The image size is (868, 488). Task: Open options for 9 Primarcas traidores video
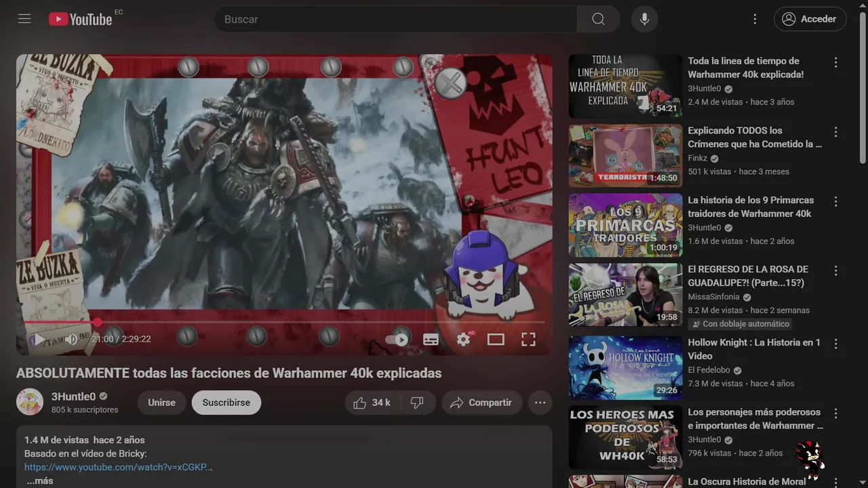coord(835,201)
